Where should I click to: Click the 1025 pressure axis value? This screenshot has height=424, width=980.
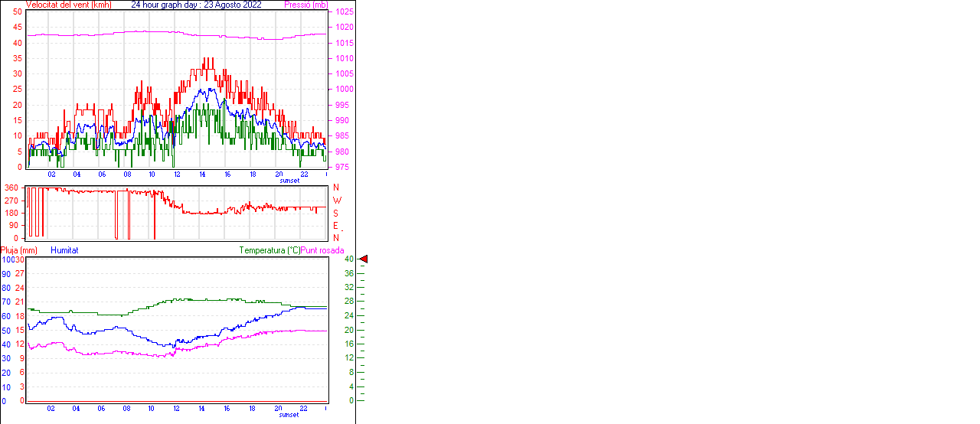pyautogui.click(x=345, y=12)
